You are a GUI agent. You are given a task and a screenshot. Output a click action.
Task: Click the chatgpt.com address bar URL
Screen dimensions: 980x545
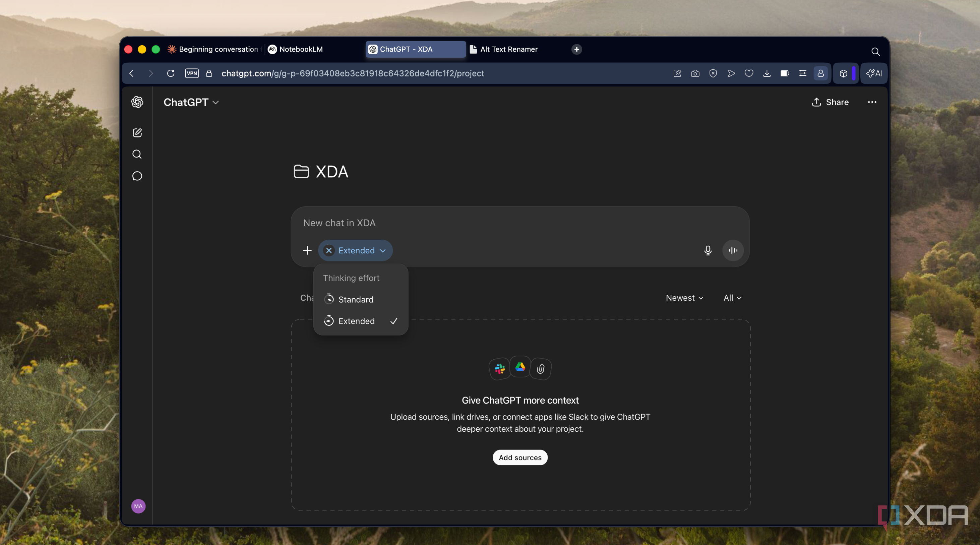(x=352, y=73)
